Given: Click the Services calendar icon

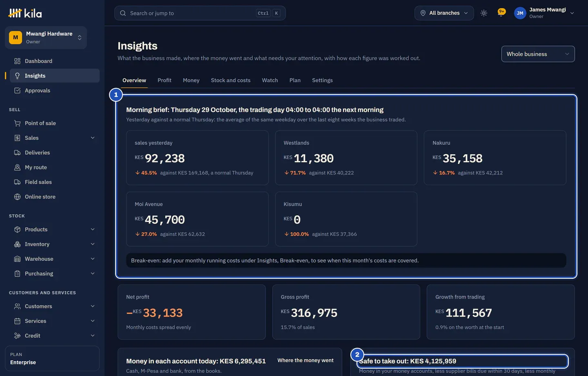Looking at the screenshot, I should coord(17,321).
